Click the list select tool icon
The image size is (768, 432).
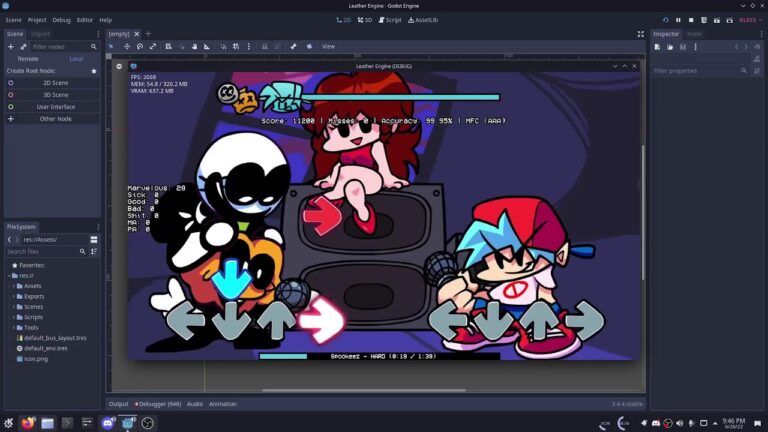pos(168,47)
